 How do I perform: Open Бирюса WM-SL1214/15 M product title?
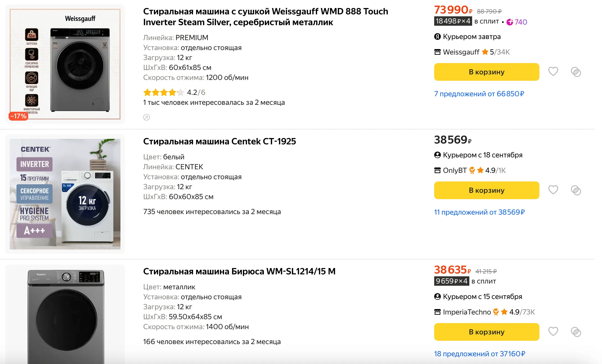(x=239, y=271)
